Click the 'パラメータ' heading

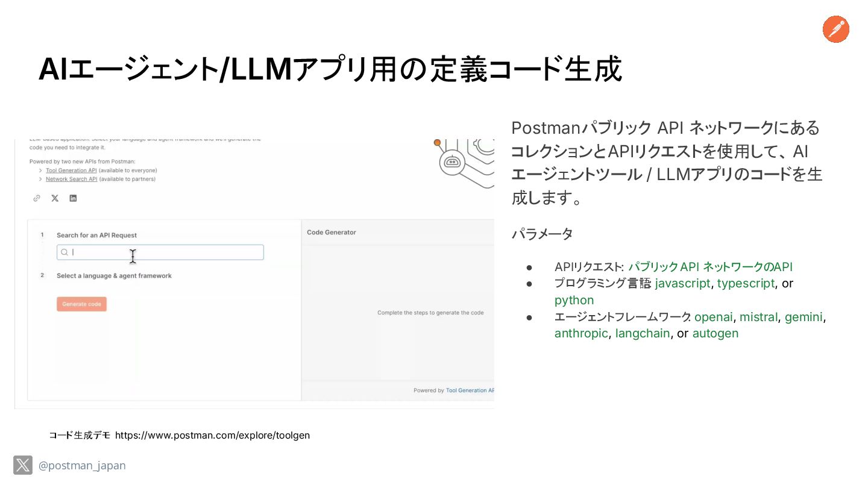pos(542,234)
